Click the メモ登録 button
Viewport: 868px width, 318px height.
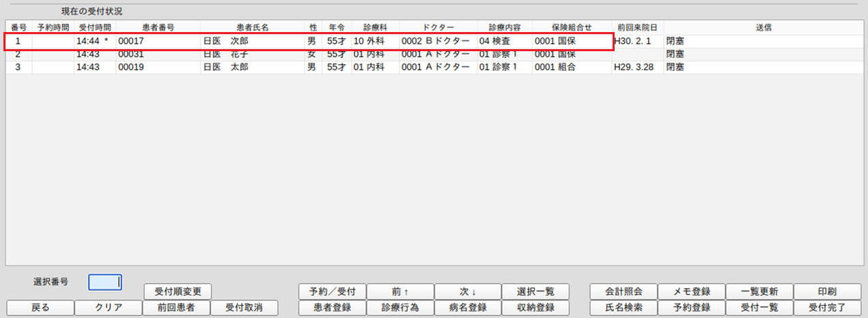691,291
